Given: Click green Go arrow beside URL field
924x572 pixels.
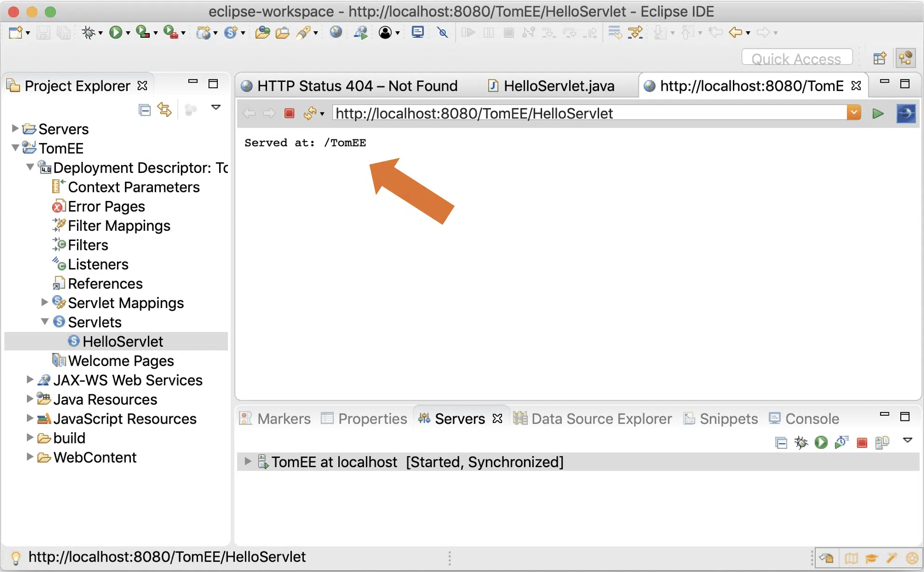Looking at the screenshot, I should pos(878,113).
